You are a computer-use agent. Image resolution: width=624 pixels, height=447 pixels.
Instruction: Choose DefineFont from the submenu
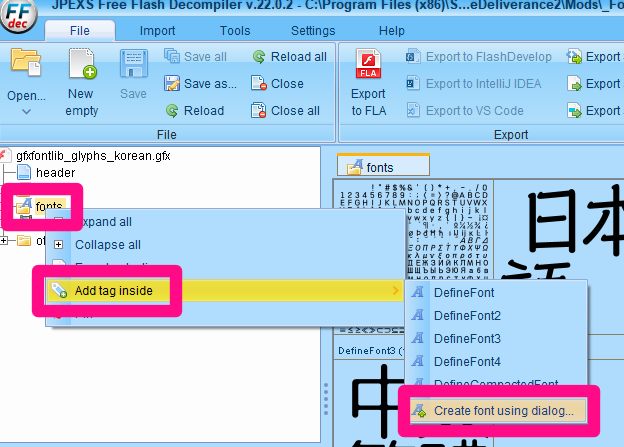(x=464, y=293)
